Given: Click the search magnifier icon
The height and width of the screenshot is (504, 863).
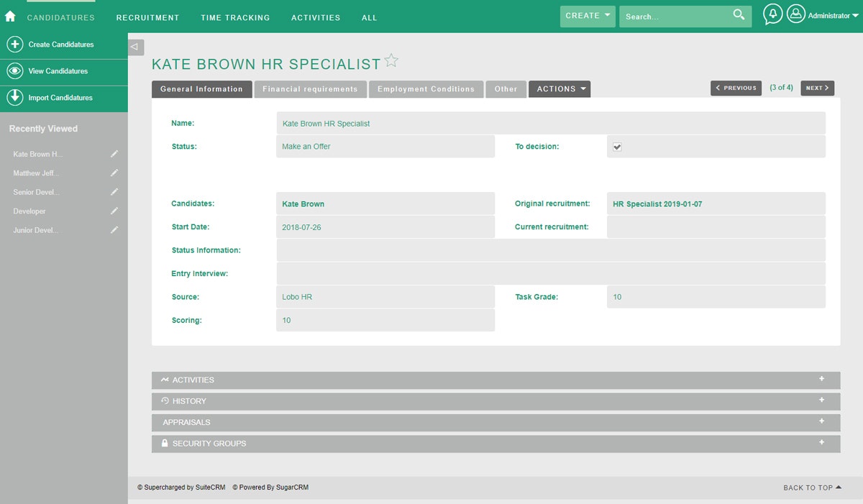Looking at the screenshot, I should tap(739, 15).
